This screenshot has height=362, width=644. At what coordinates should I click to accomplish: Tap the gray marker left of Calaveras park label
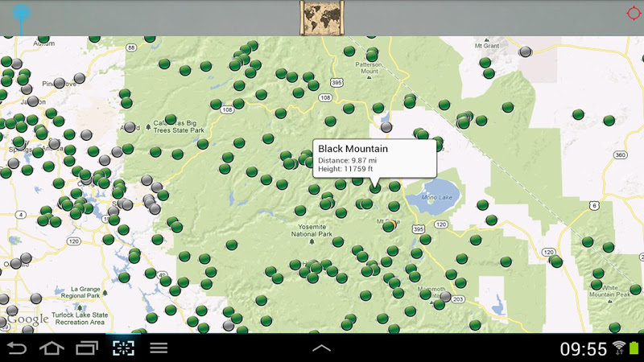click(130, 127)
